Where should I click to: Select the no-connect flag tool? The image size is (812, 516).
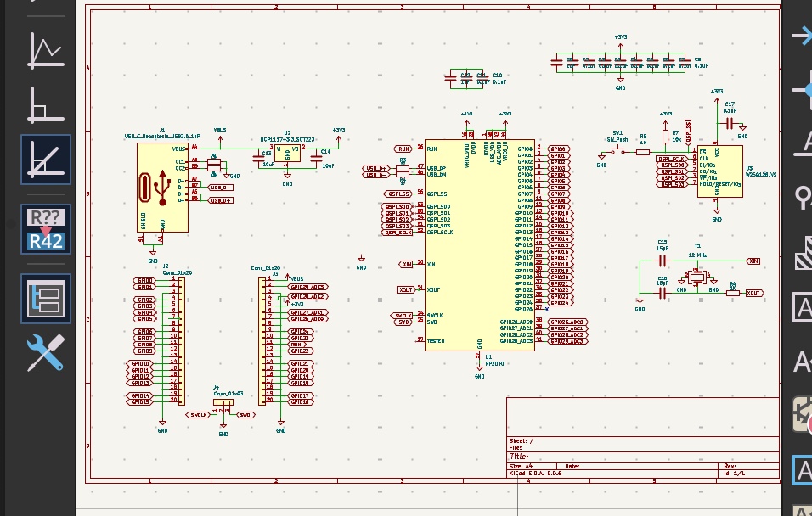point(801,36)
